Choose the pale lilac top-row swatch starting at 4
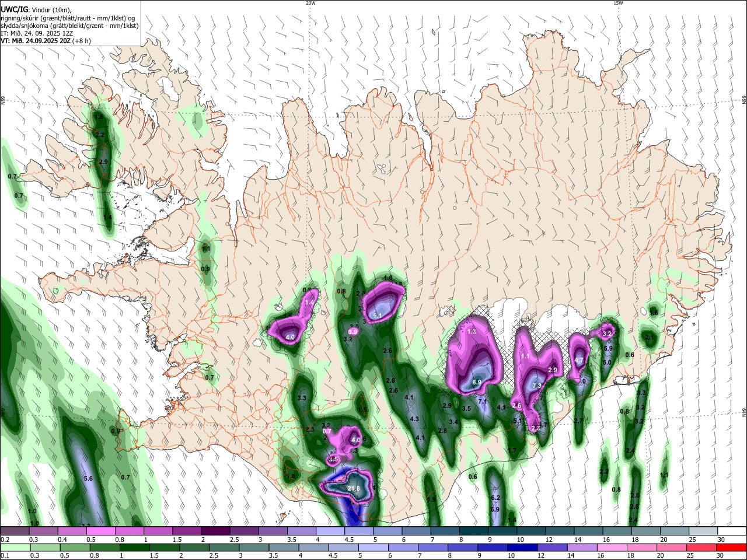This screenshot has height=560, width=747. (x=329, y=531)
